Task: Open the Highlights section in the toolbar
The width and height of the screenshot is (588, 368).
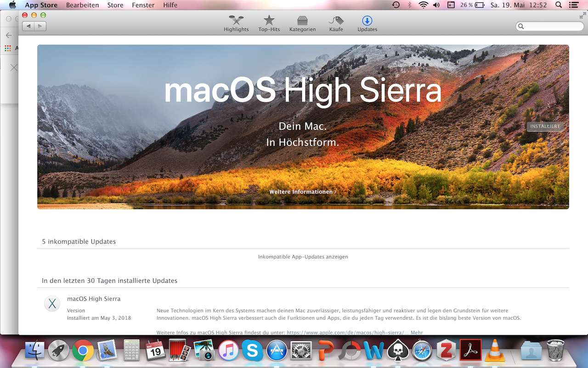Action: tap(236, 24)
